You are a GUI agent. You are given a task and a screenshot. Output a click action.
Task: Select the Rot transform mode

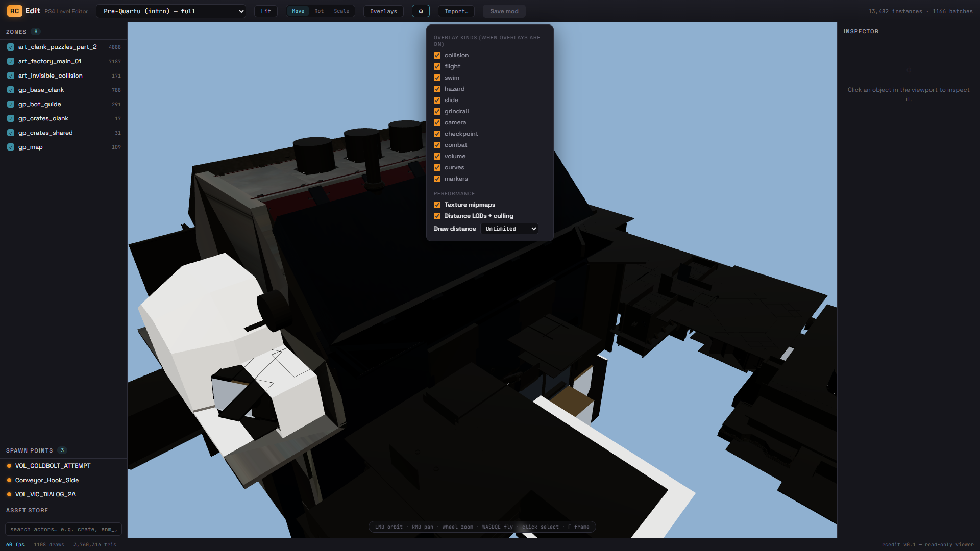click(319, 11)
